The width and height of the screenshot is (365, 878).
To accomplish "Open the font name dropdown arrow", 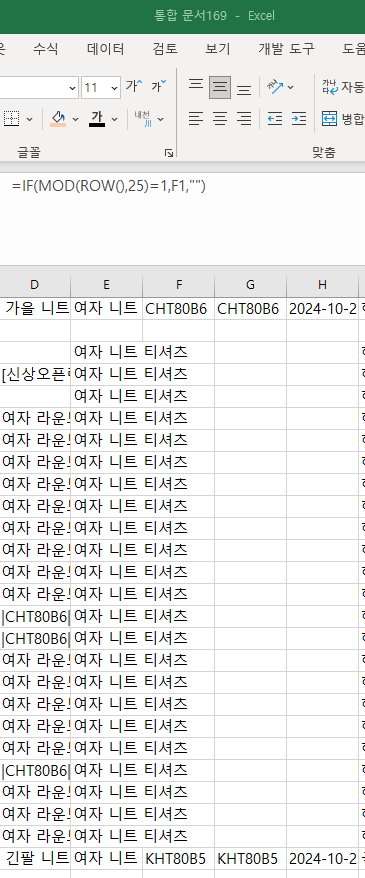I will tap(73, 88).
